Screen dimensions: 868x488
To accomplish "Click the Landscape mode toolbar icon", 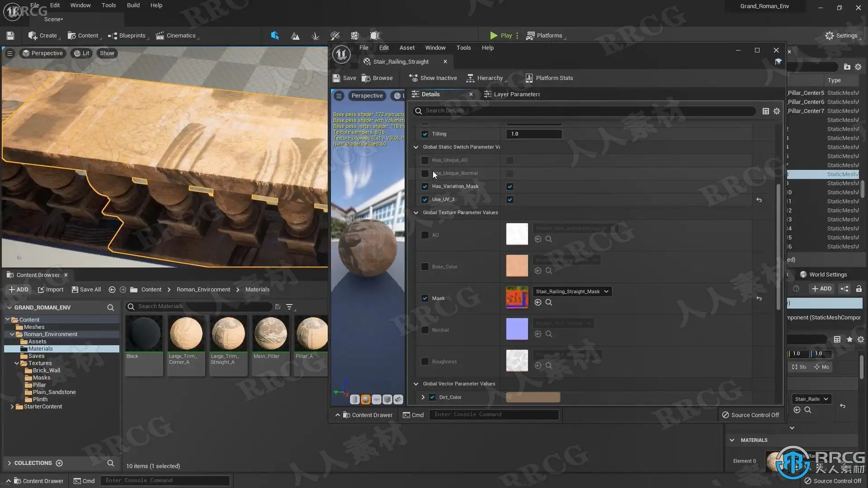I will click(295, 36).
